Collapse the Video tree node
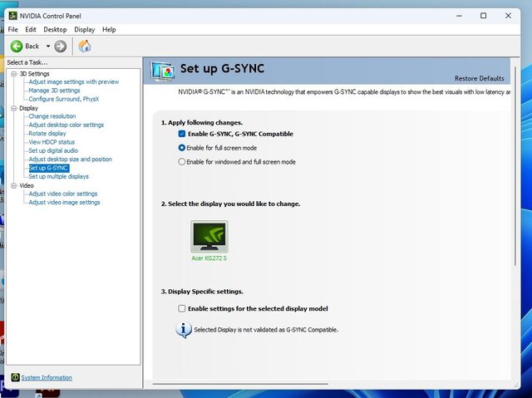 coord(13,185)
